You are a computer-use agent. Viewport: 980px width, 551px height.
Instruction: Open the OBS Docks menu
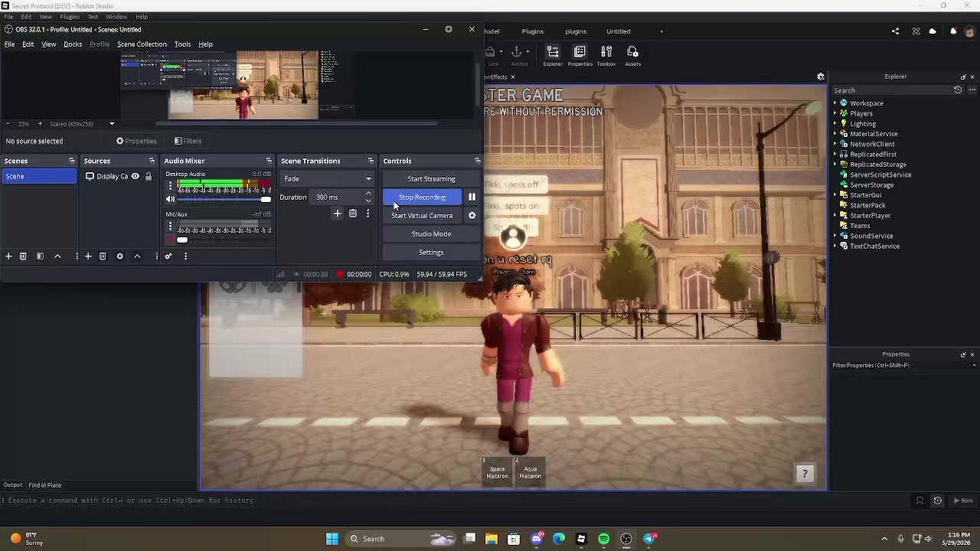tap(73, 44)
